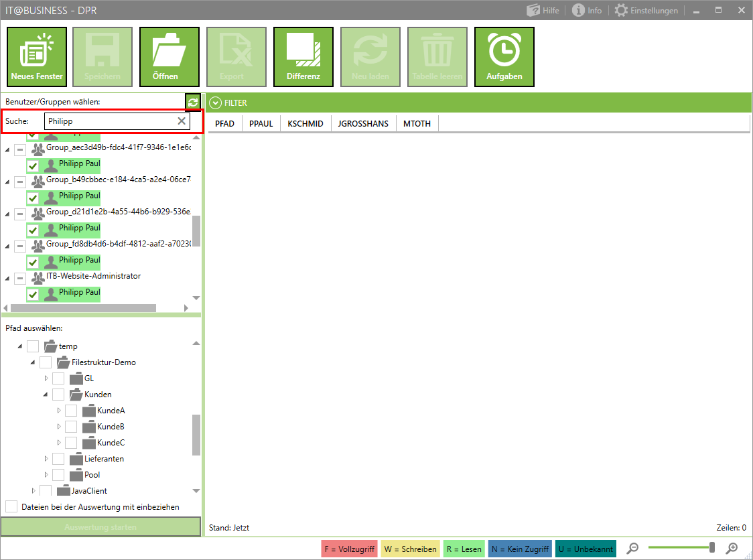Click the PPAUL column header
Viewport: 753px width, 560px height.
click(x=261, y=124)
